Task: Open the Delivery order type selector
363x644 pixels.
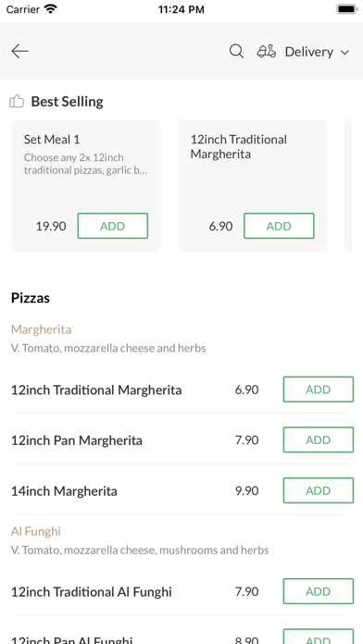Action: pos(304,52)
